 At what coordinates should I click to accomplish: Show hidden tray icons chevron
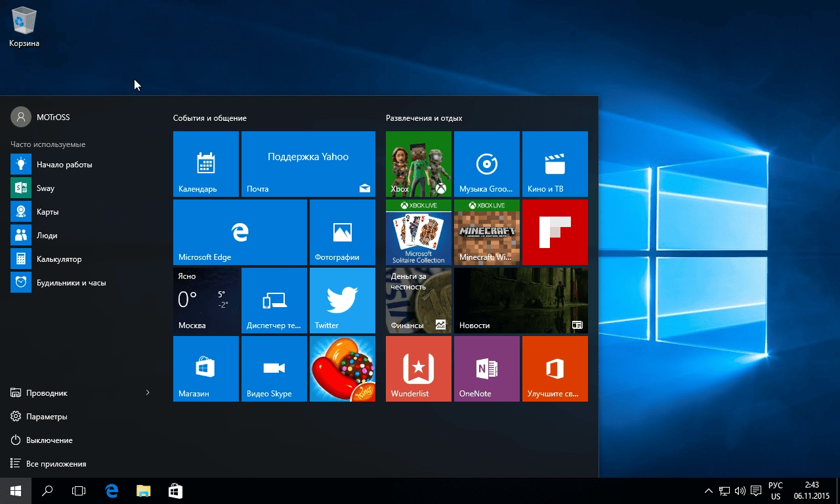pos(709,491)
